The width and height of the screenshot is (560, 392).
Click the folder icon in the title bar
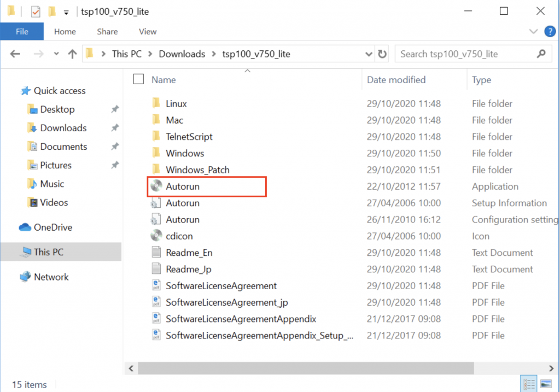click(11, 11)
